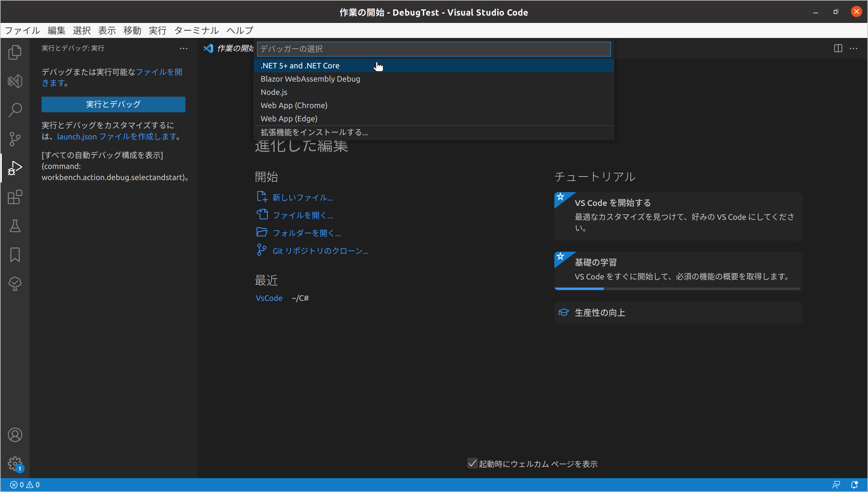
Task: Open the Accounts icon in activity bar
Action: [14, 435]
